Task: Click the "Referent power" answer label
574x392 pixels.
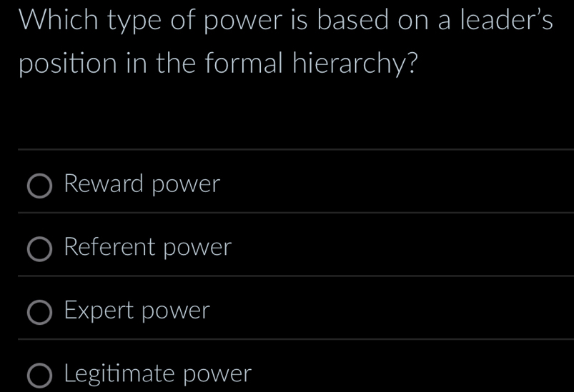Action: tap(148, 248)
